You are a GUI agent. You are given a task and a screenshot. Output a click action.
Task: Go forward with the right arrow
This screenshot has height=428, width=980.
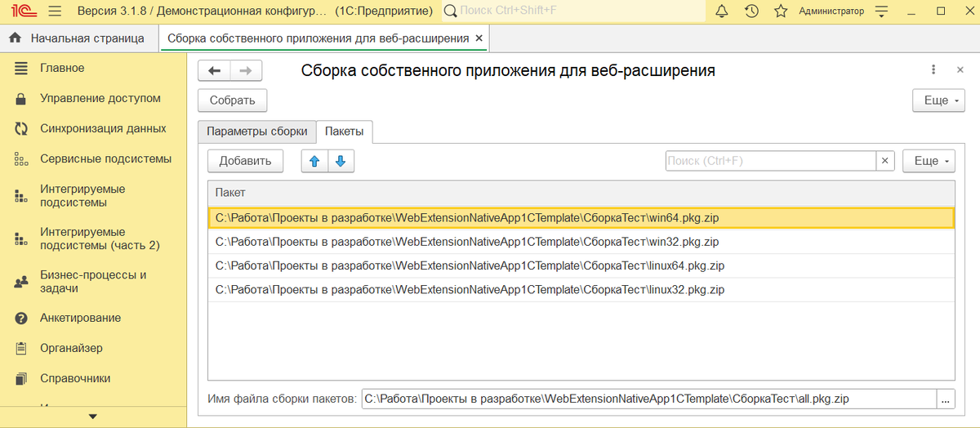click(x=246, y=71)
